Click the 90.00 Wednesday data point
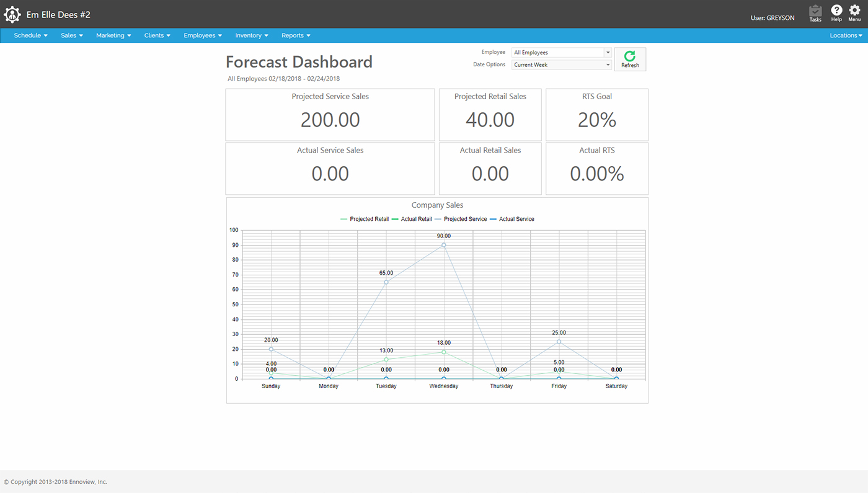The height and width of the screenshot is (493, 868). (x=444, y=245)
